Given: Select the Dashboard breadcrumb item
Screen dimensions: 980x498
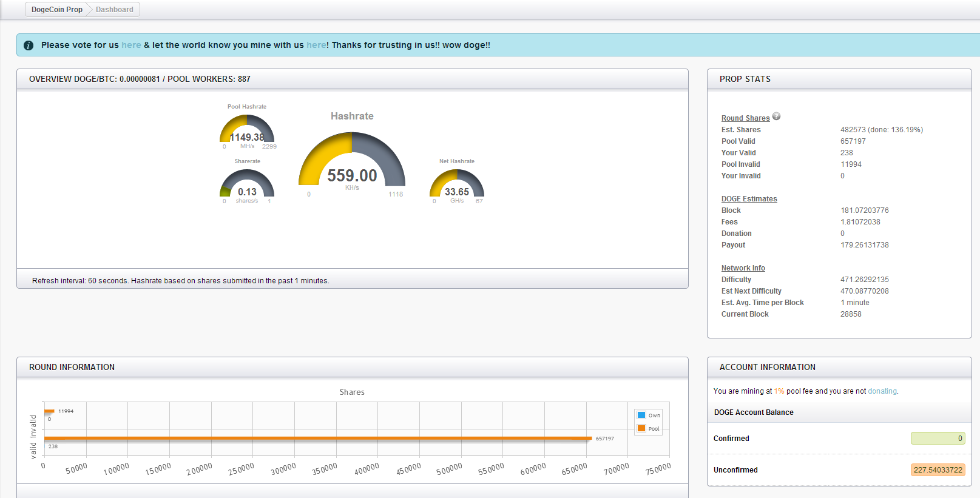Looking at the screenshot, I should pos(115,10).
